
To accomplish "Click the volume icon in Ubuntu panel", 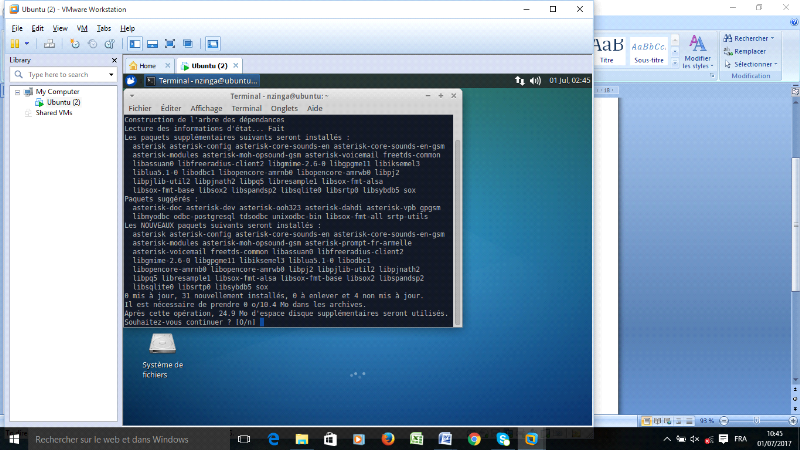I will pyautogui.click(x=540, y=80).
